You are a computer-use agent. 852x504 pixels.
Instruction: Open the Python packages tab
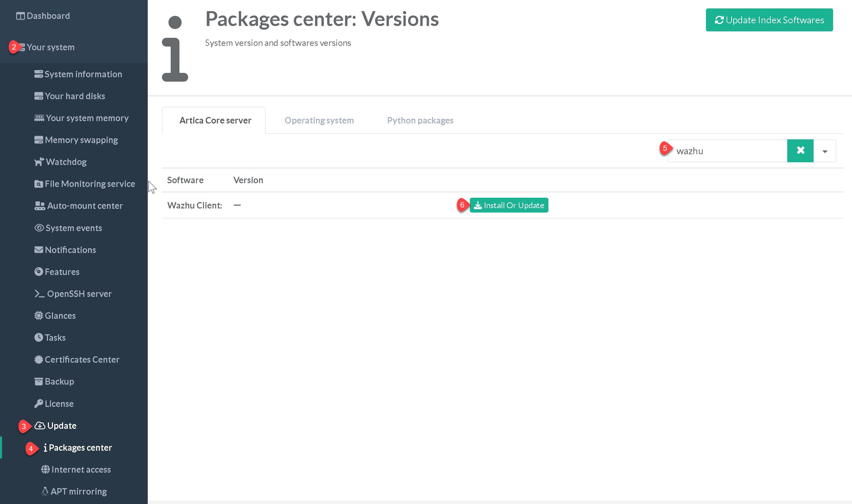[420, 120]
